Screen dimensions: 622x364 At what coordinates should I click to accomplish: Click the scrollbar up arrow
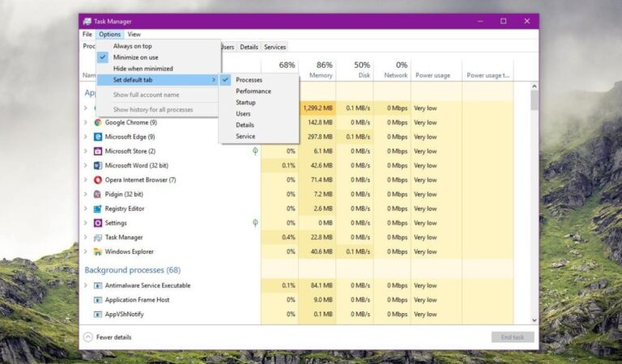535,86
